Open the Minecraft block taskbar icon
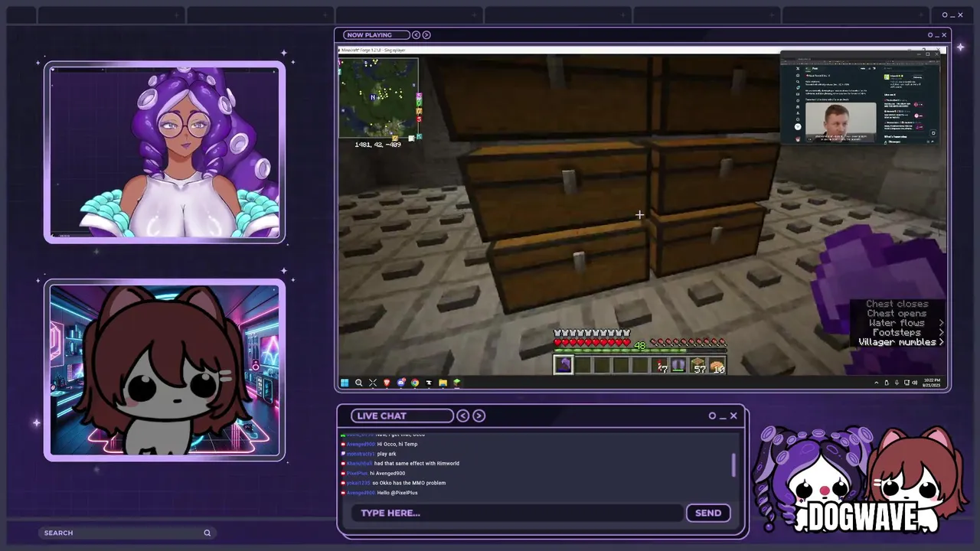 coord(457,383)
